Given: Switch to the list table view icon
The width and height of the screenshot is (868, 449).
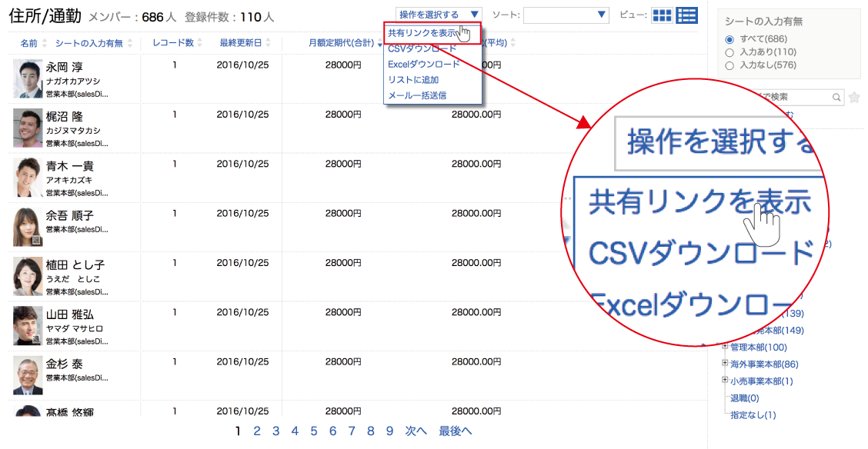Looking at the screenshot, I should [687, 15].
